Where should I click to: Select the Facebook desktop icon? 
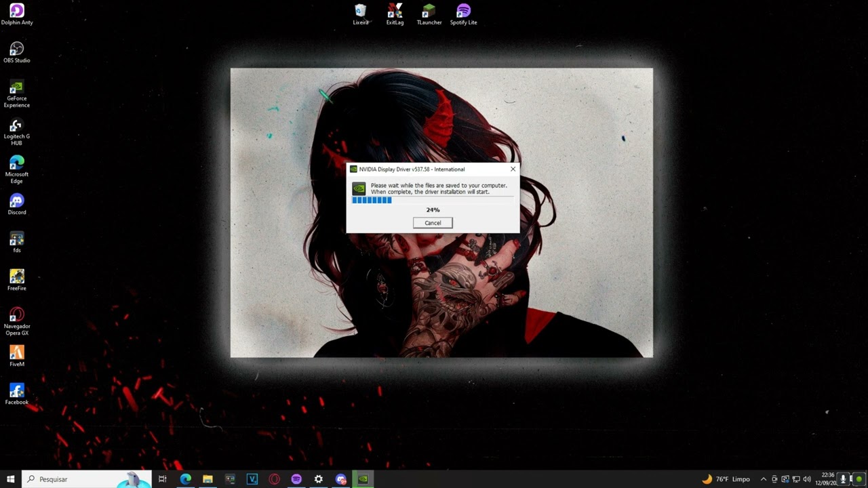click(x=17, y=394)
